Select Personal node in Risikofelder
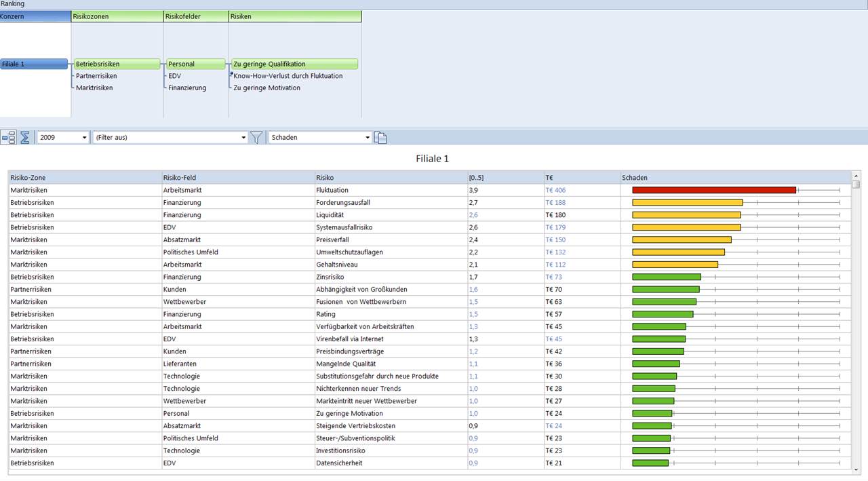 tap(195, 64)
